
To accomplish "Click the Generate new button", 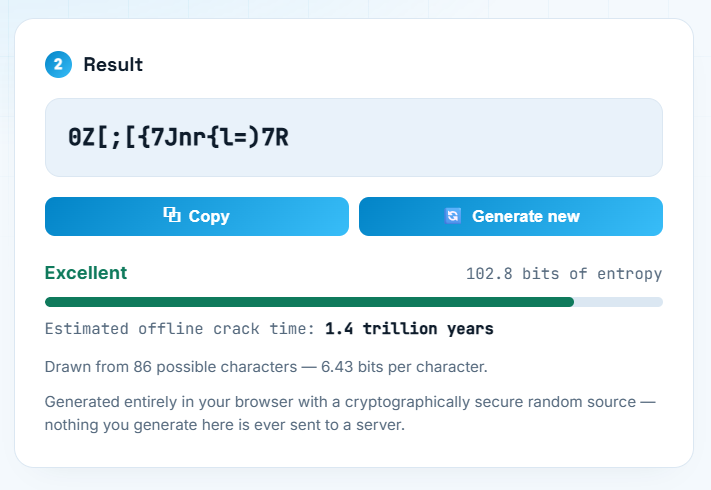I will pos(511,216).
